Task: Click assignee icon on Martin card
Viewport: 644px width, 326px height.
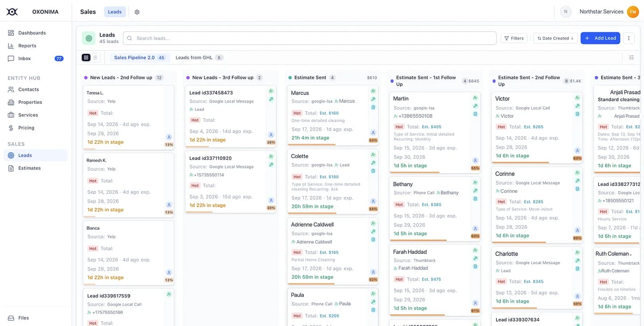Action: point(475,161)
